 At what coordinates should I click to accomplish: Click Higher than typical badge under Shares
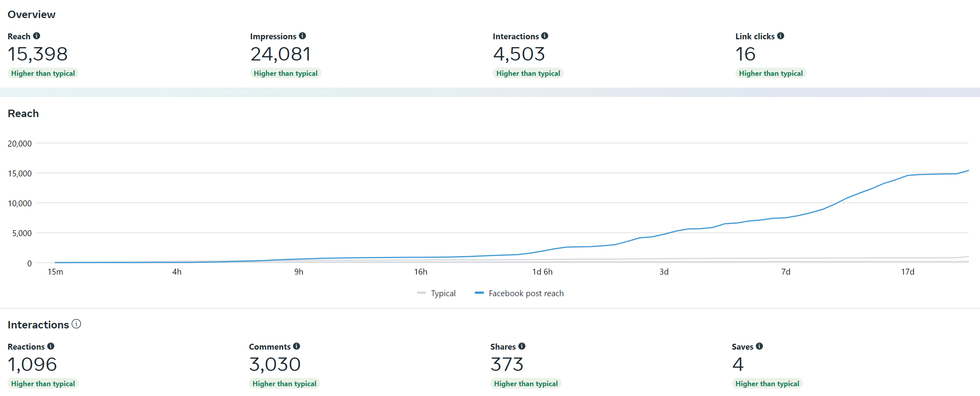[x=526, y=384]
